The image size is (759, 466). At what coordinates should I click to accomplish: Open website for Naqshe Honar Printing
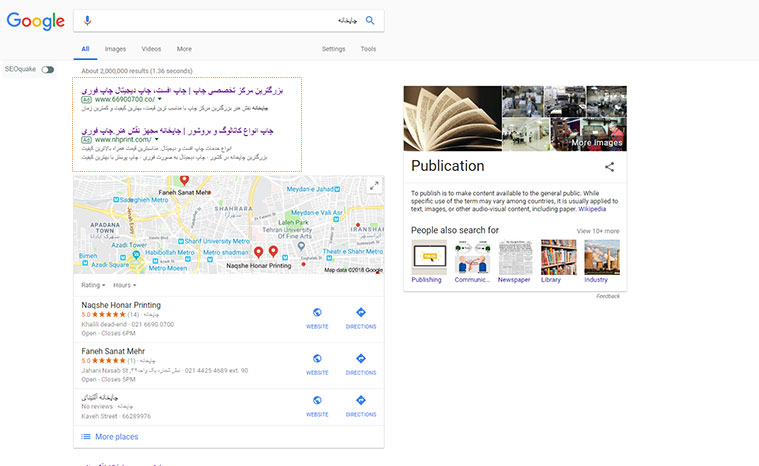tap(317, 318)
